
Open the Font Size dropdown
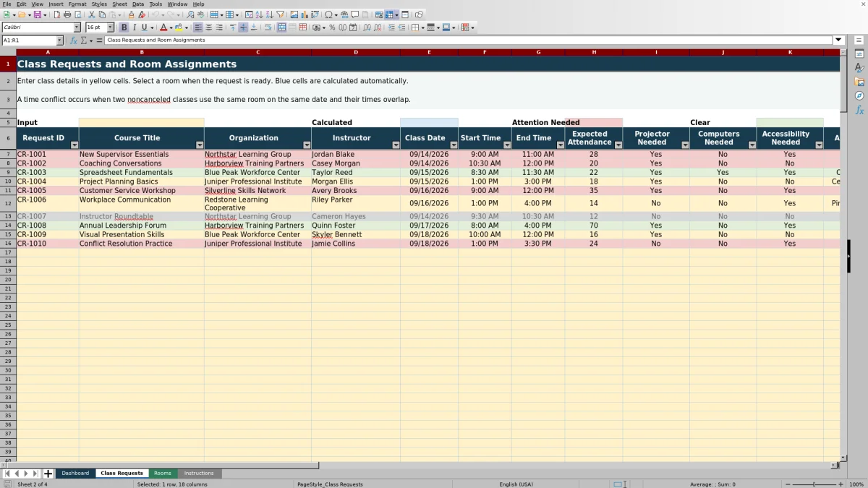111,27
